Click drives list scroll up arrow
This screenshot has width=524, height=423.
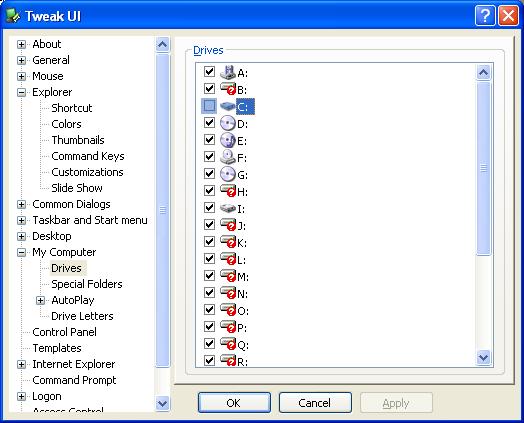pyautogui.click(x=484, y=72)
